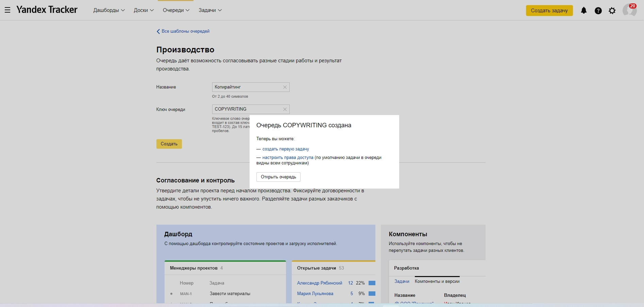Screen dimensions: 644x307
Task: Click the Название column header
Action: coord(405,295)
